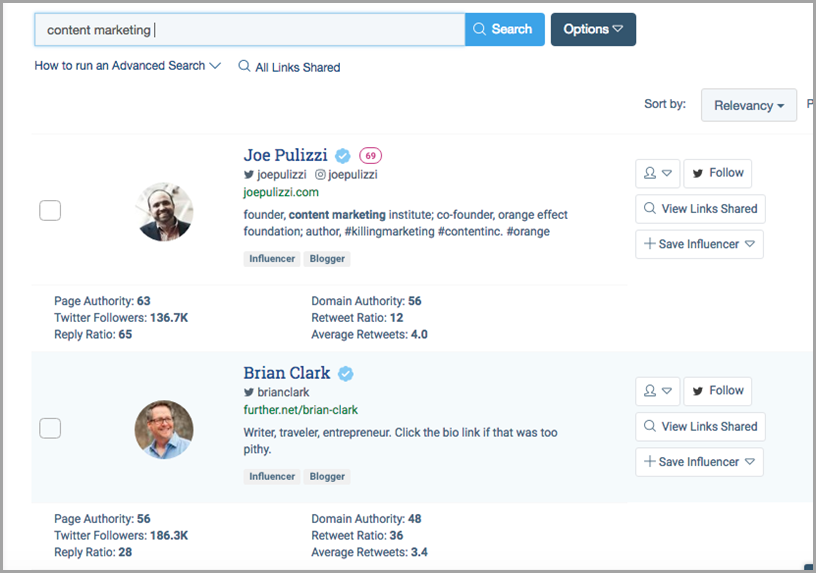The width and height of the screenshot is (816, 573).
Task: Tick the checkbox for Brian Clark
Action: point(50,428)
